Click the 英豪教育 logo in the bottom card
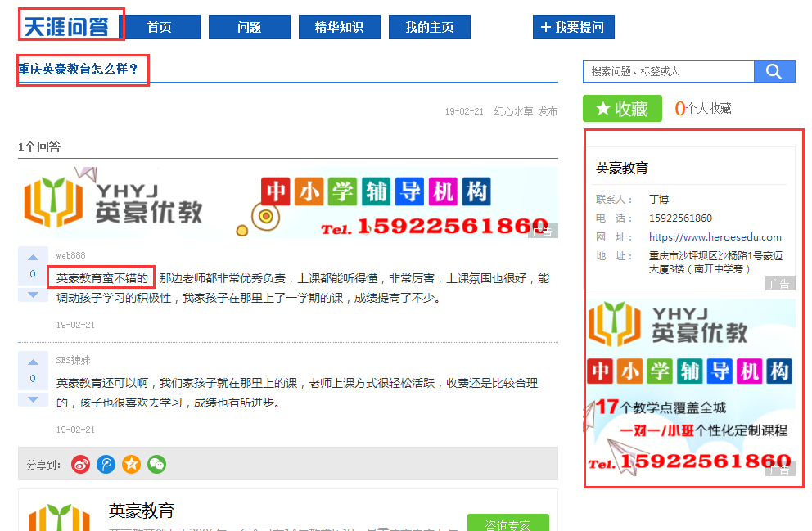This screenshot has width=812, height=531. click(x=59, y=518)
